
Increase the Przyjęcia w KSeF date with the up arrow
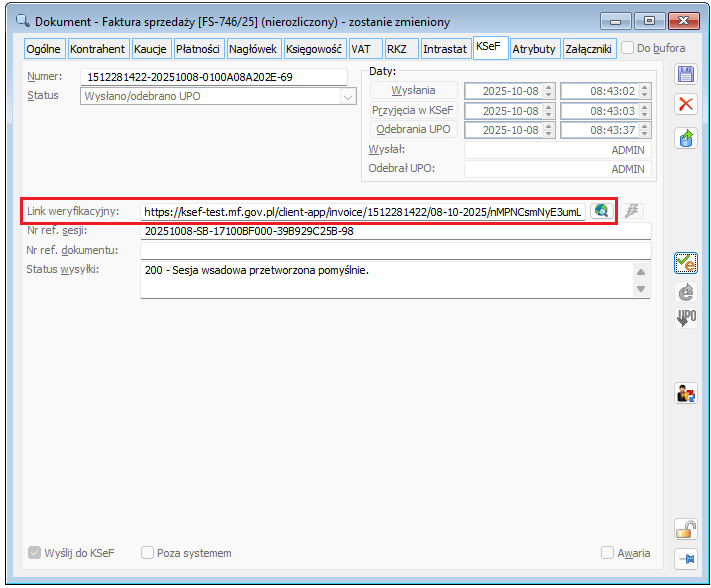pos(549,107)
